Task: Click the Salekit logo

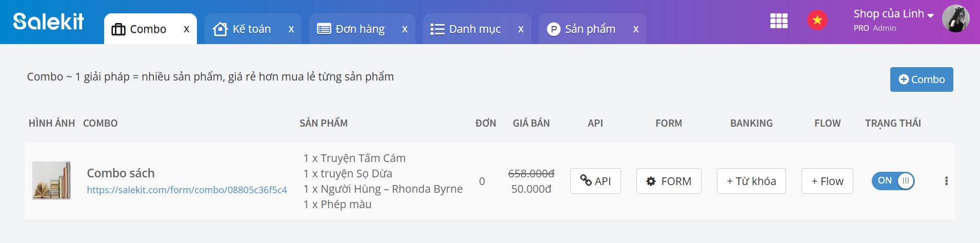Action: coord(48,22)
